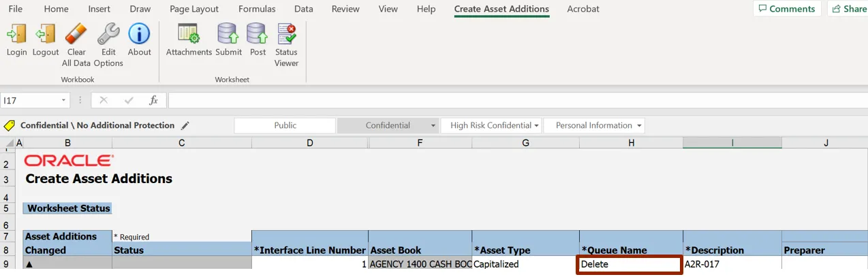This screenshot has height=277, width=868.
Task: Open the About info icon
Action: (x=139, y=34)
